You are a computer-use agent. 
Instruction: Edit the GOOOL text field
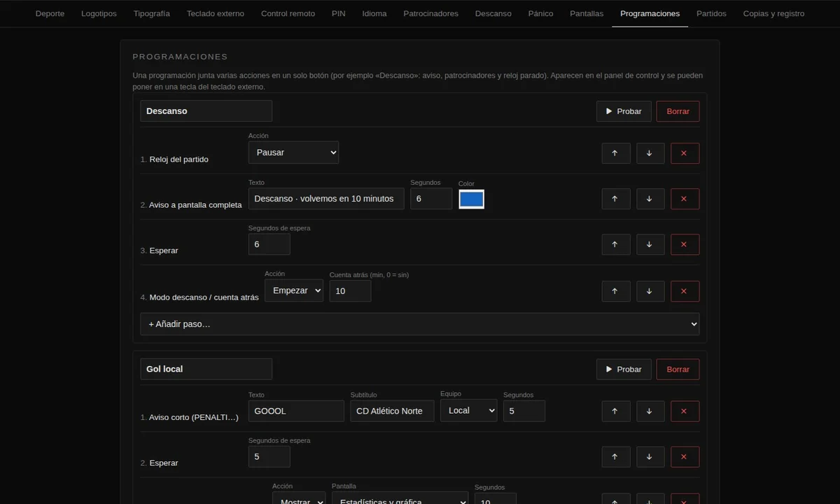click(296, 411)
